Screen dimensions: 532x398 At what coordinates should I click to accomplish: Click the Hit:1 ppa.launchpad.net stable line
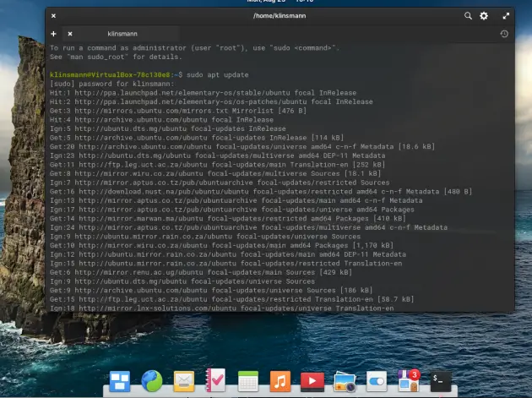[203, 93]
